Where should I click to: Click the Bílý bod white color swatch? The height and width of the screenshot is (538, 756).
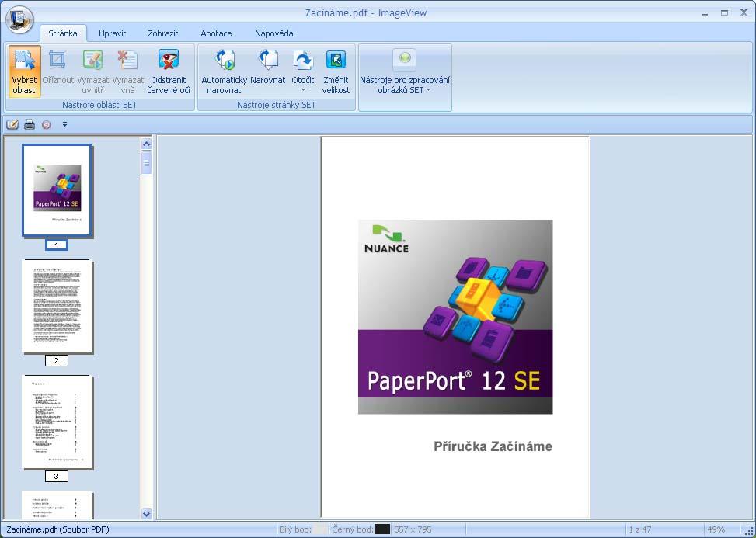click(x=320, y=529)
